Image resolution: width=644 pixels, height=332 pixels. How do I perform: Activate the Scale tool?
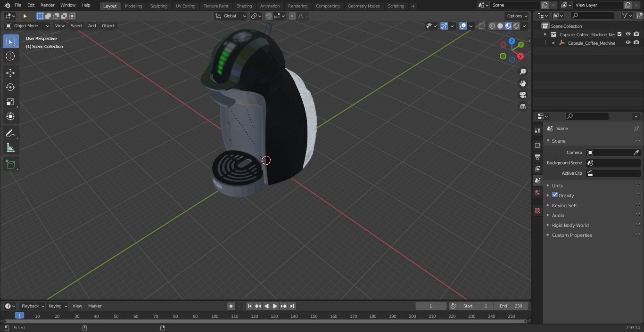[x=10, y=102]
